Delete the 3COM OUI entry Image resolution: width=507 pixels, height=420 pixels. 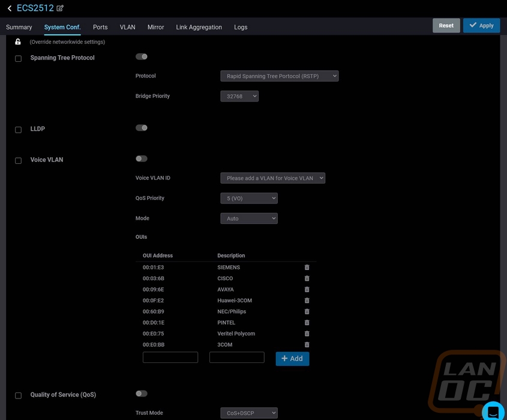(x=307, y=344)
